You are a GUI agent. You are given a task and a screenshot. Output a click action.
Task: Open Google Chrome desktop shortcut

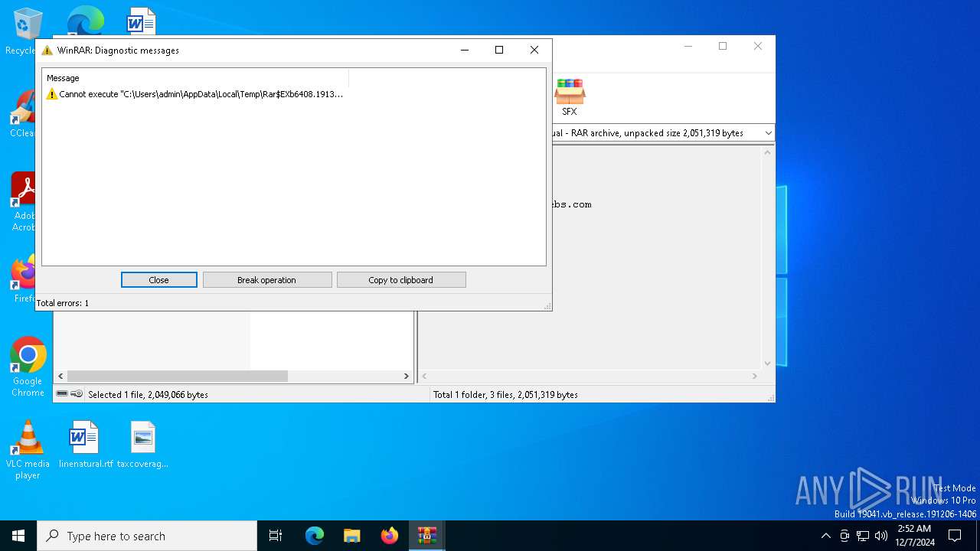28,367
